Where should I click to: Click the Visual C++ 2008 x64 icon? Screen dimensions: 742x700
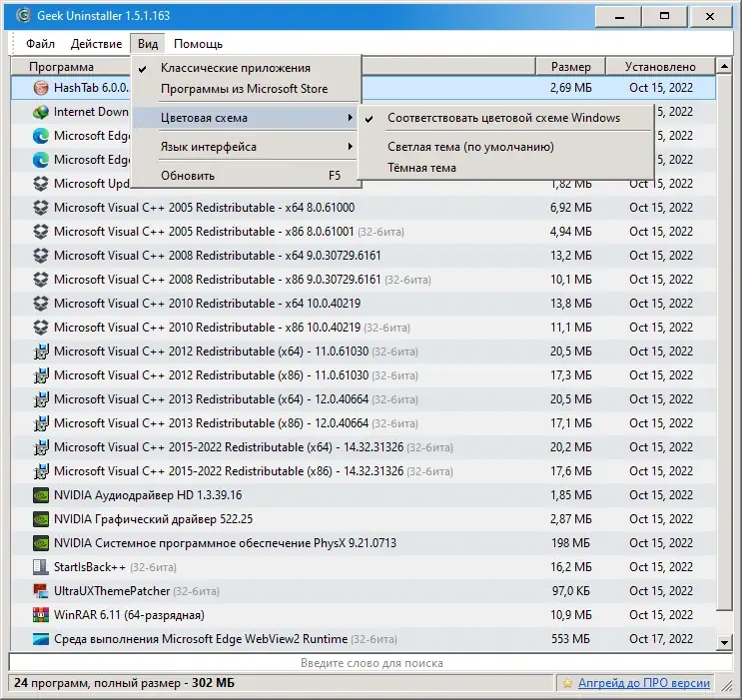coord(41,256)
